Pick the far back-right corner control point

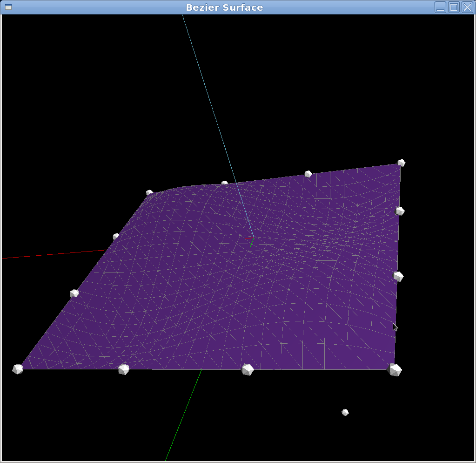[x=402, y=163]
